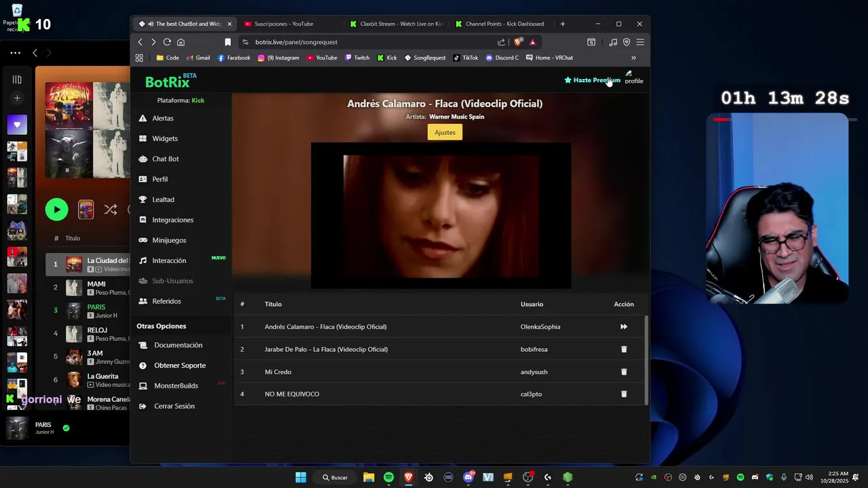Select La Ciudad del track in Spotify
Screen dimensions: 868x488
pyautogui.click(x=88, y=264)
